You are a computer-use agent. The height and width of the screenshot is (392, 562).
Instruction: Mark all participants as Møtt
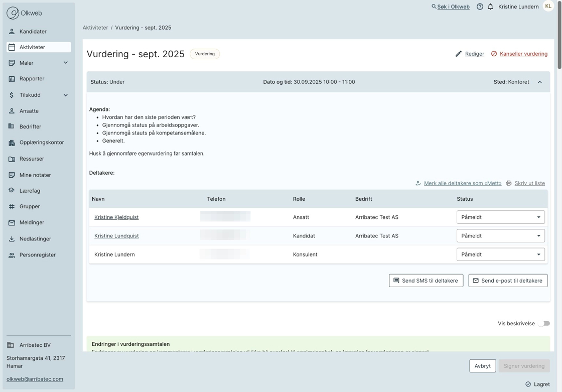(462, 183)
